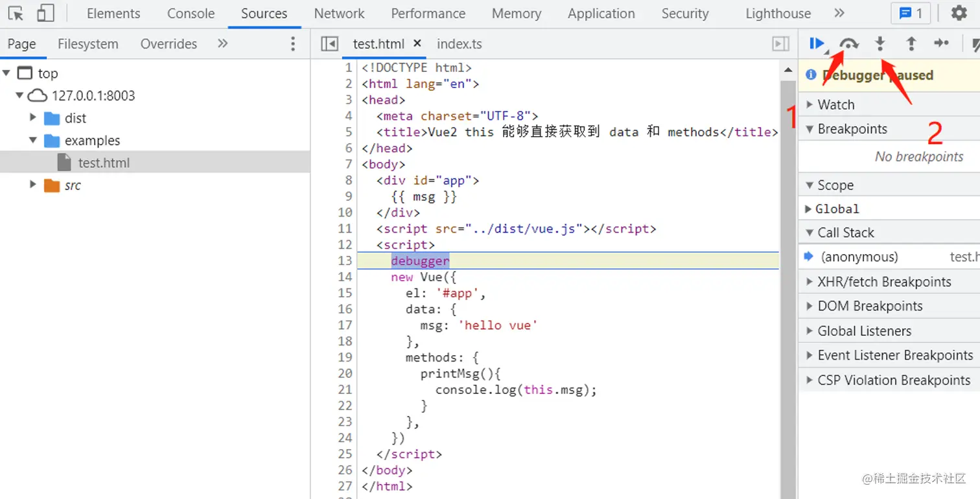Select the examples folder in the tree

click(x=92, y=141)
